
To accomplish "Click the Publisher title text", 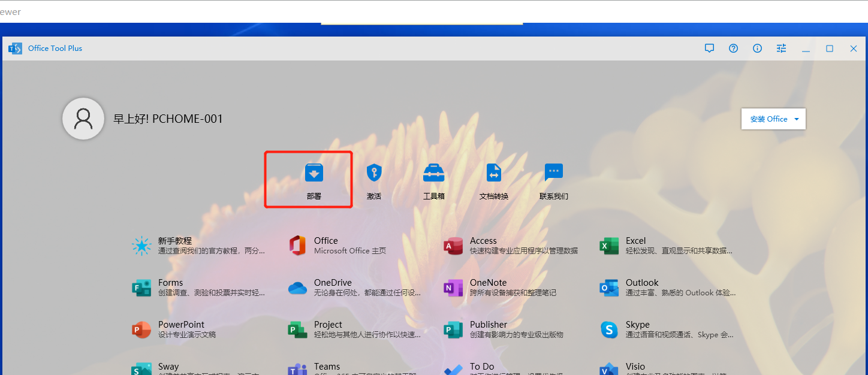I will tap(489, 325).
